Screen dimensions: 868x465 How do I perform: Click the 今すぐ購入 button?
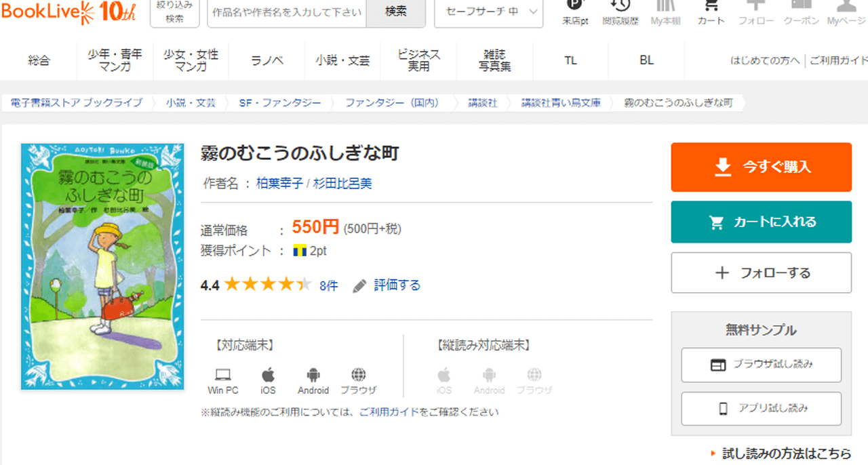coord(761,167)
